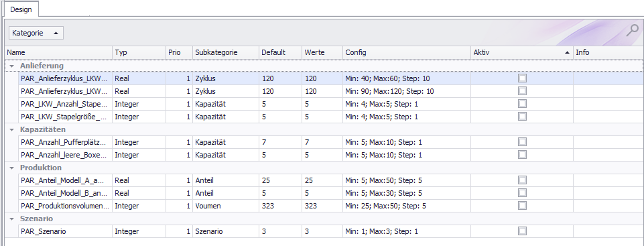Select the PAR_Szenario name cell
The width and height of the screenshot is (644, 246).
(65, 231)
